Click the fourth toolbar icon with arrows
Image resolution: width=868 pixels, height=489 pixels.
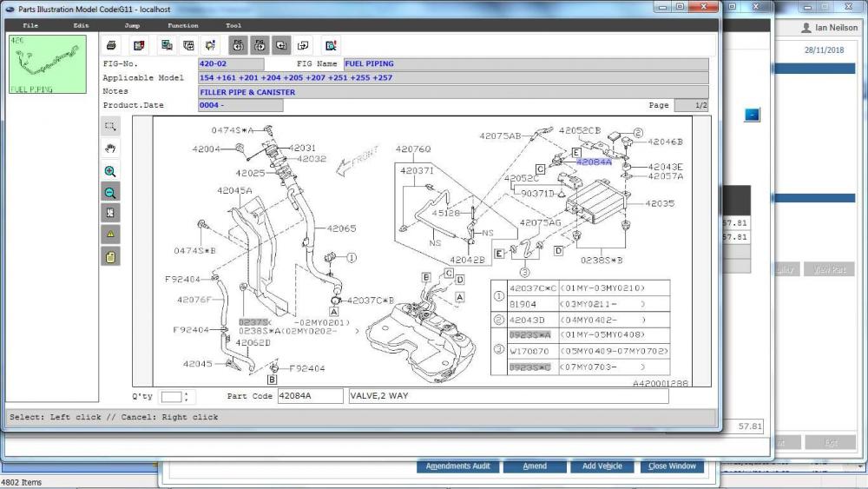pos(188,45)
